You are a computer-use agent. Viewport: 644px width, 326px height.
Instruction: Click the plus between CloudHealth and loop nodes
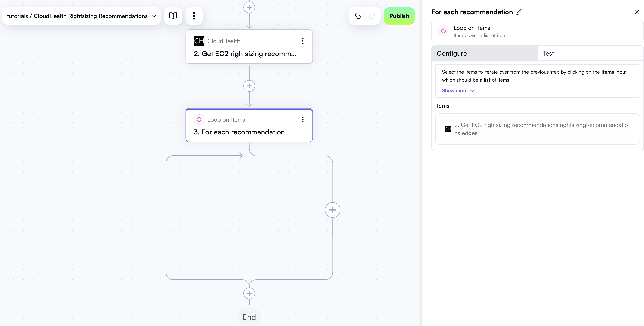[249, 86]
